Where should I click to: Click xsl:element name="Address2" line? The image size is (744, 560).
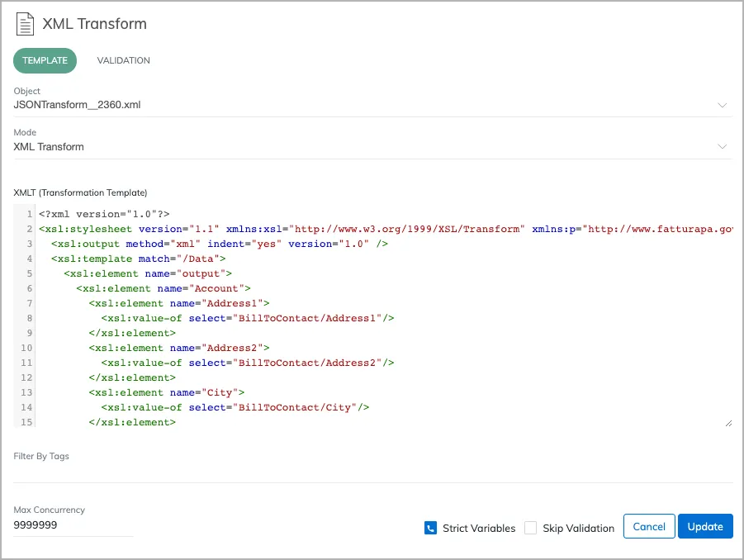point(179,348)
